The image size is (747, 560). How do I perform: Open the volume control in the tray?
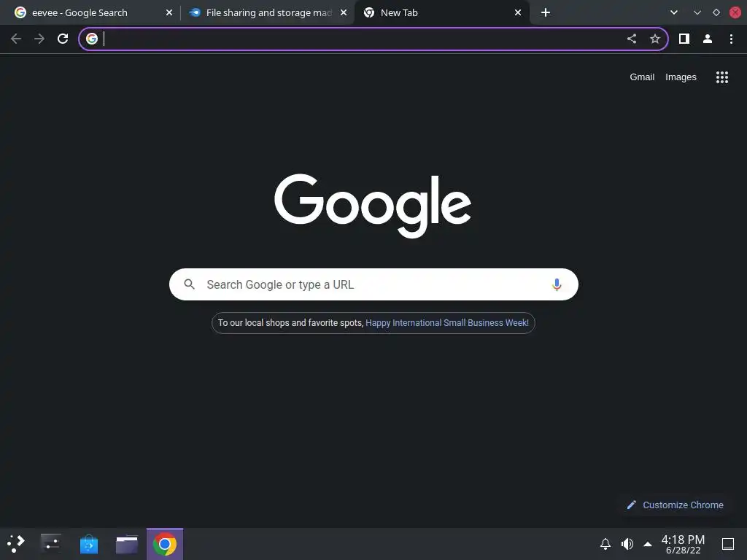click(x=627, y=544)
